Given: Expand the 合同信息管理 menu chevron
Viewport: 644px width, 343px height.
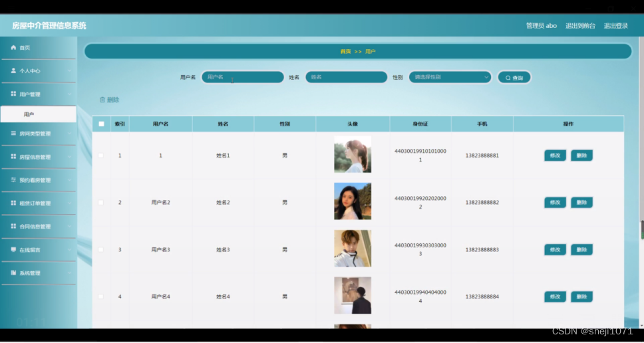Looking at the screenshot, I should (x=69, y=227).
